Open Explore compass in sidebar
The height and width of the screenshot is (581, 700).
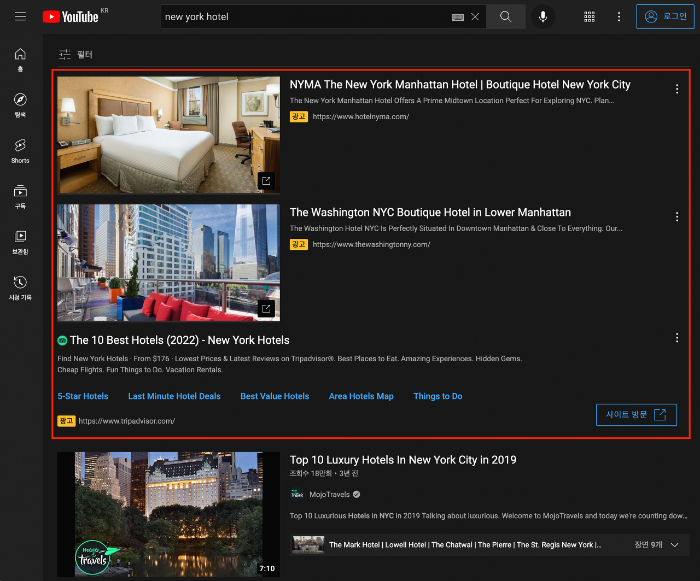20,105
